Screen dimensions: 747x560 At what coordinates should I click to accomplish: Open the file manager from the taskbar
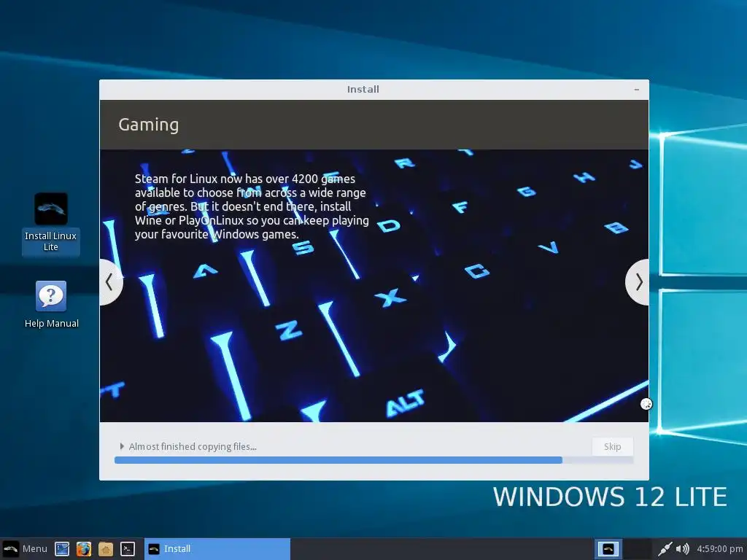click(x=106, y=549)
